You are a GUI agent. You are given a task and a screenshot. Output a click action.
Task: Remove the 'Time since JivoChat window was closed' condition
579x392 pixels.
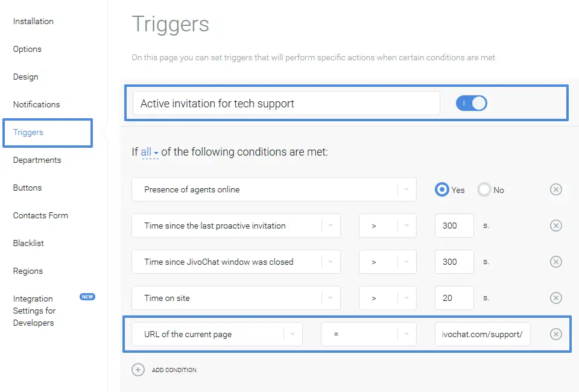click(556, 262)
